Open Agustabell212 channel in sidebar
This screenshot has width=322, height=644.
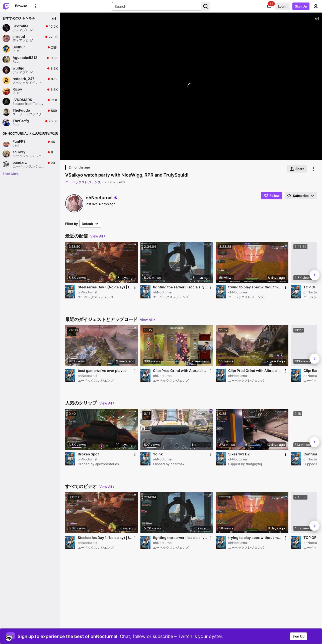[x=30, y=59]
